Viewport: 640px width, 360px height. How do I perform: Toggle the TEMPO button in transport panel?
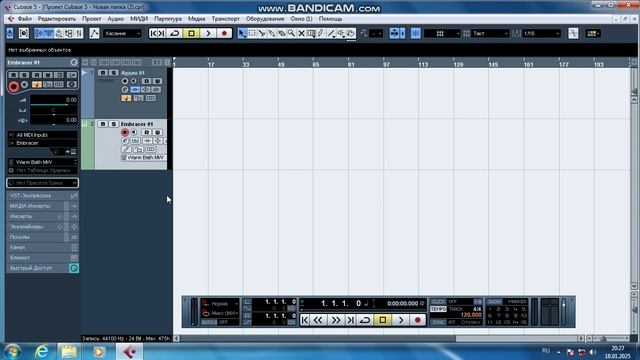pyautogui.click(x=438, y=309)
